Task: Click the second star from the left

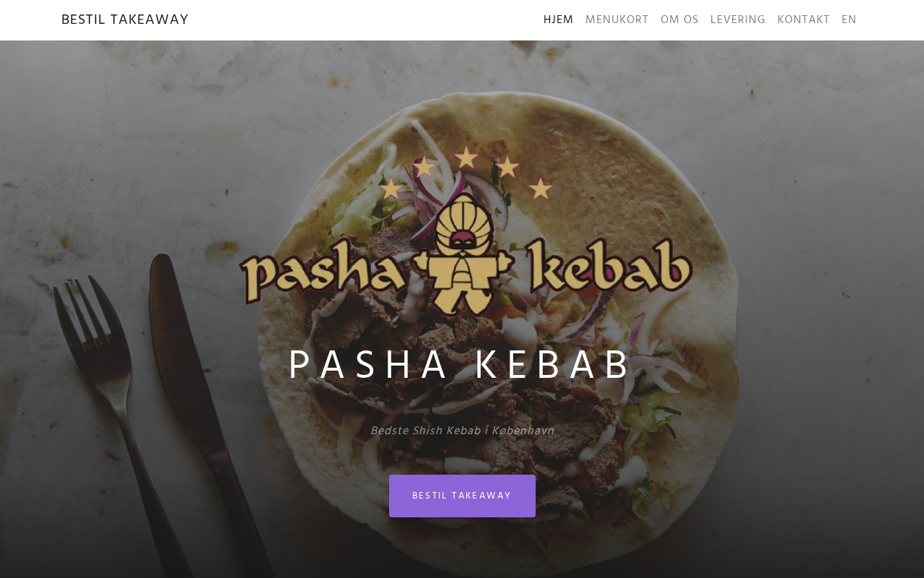Action: pyautogui.click(x=424, y=167)
